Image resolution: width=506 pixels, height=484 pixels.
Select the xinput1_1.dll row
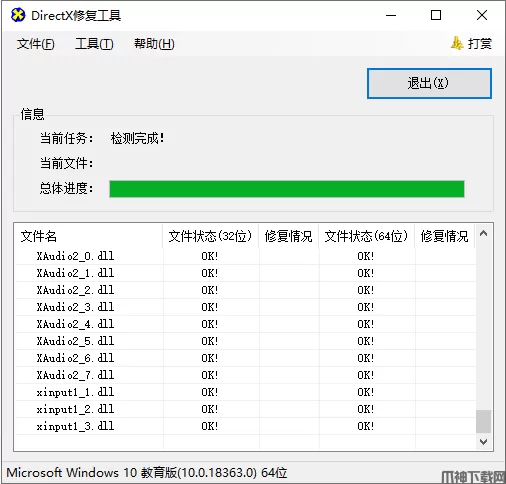245,392
